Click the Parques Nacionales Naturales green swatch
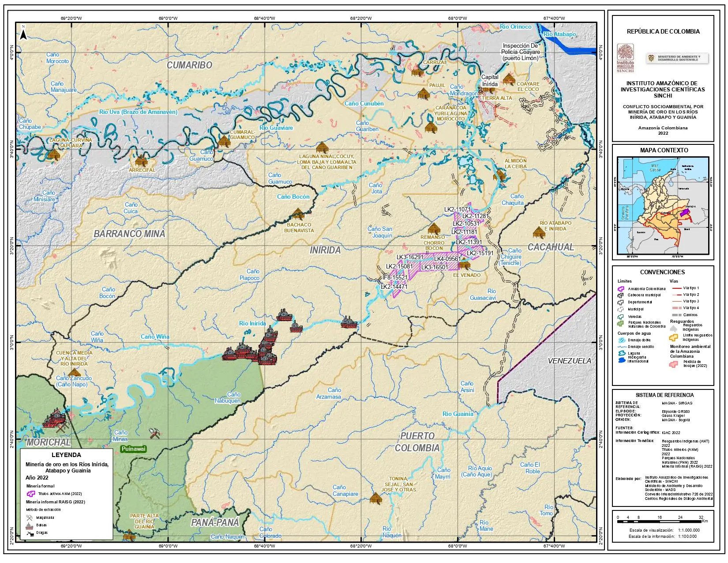The height and width of the screenshot is (563, 728). coord(621,324)
